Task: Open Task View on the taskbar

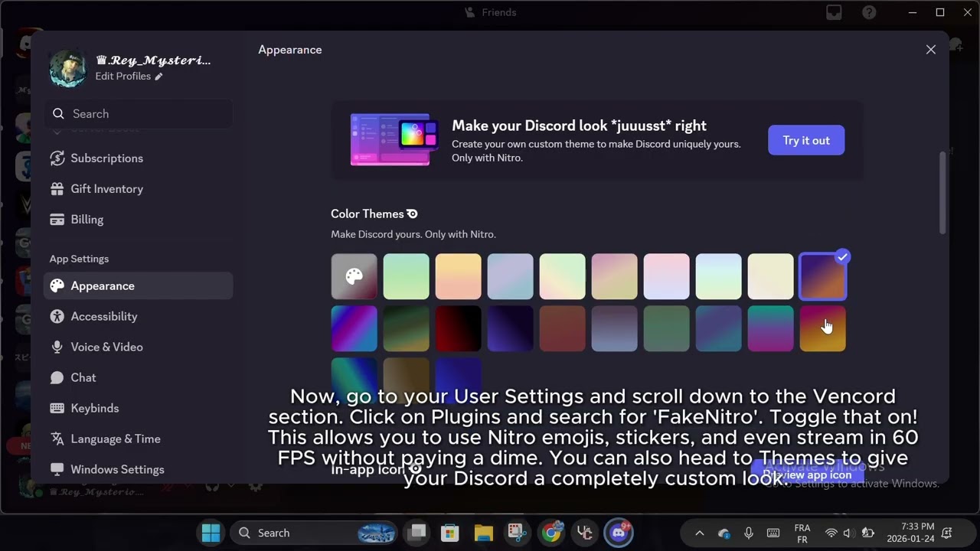Action: pos(417,533)
